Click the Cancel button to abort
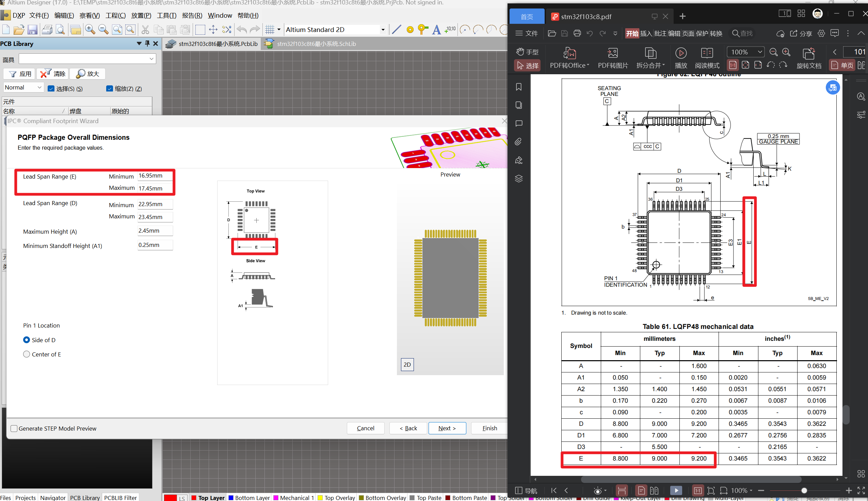The width and height of the screenshot is (868, 501). tap(365, 428)
